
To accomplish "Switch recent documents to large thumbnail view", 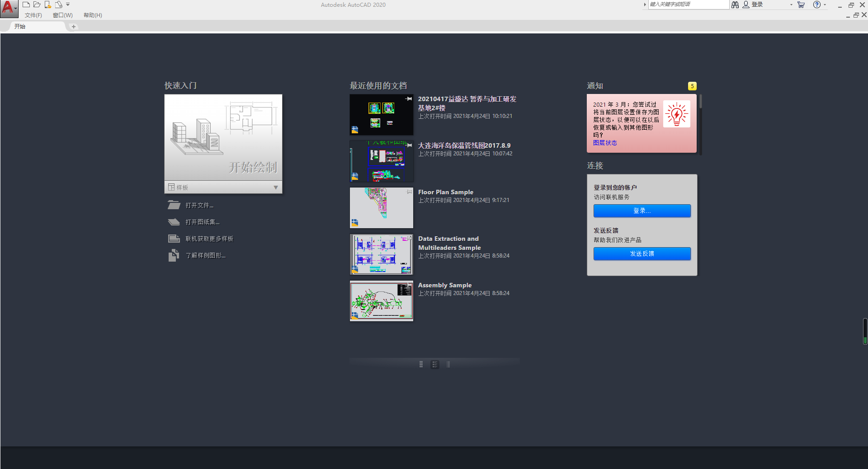I will [x=421, y=364].
